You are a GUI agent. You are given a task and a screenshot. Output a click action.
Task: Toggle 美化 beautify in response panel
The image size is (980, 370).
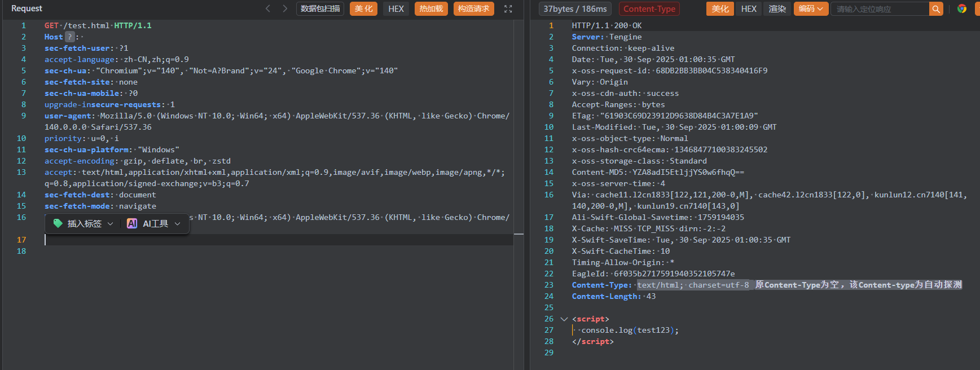tap(720, 9)
